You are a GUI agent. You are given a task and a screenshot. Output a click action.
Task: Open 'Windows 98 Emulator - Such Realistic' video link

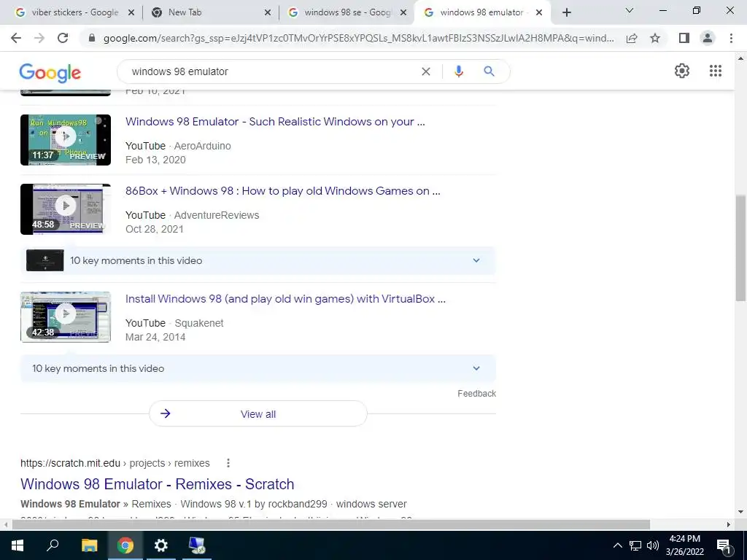(x=275, y=122)
